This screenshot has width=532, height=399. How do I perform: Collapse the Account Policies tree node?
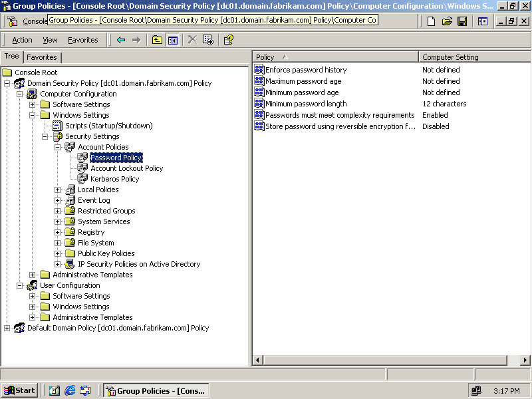[58, 147]
